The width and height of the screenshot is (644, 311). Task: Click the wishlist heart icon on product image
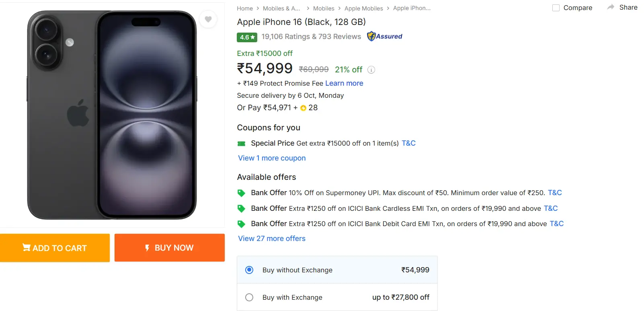click(x=208, y=19)
